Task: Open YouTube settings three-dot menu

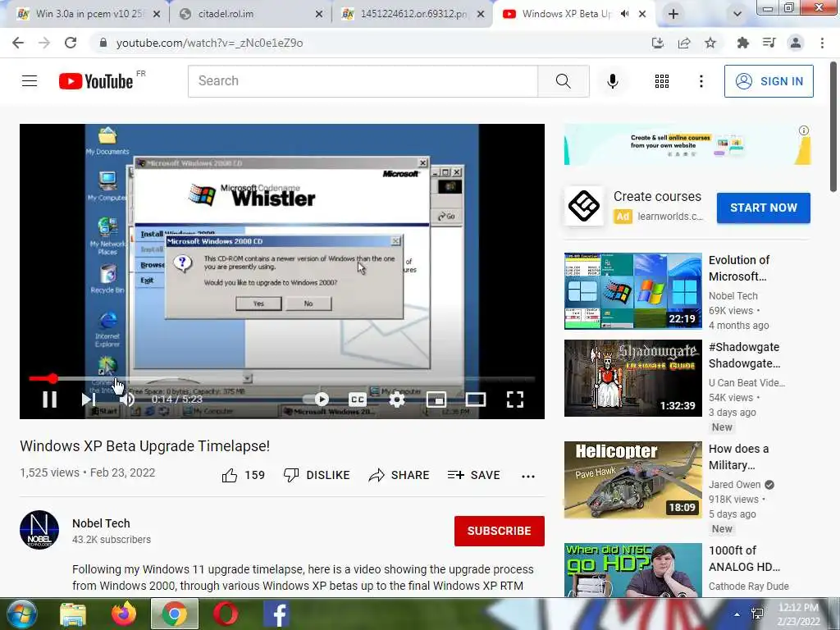Action: [701, 81]
